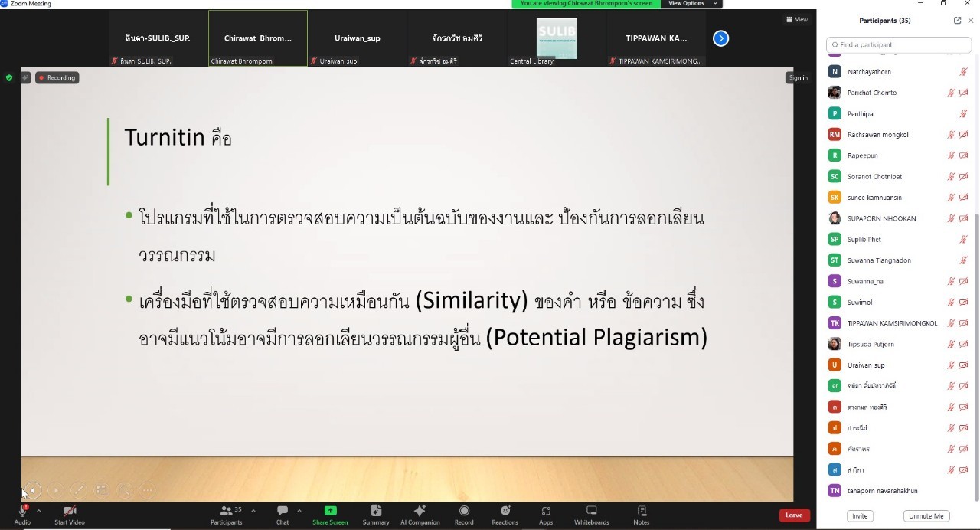The image size is (980, 530).
Task: Open the Summary tool
Action: click(376, 515)
